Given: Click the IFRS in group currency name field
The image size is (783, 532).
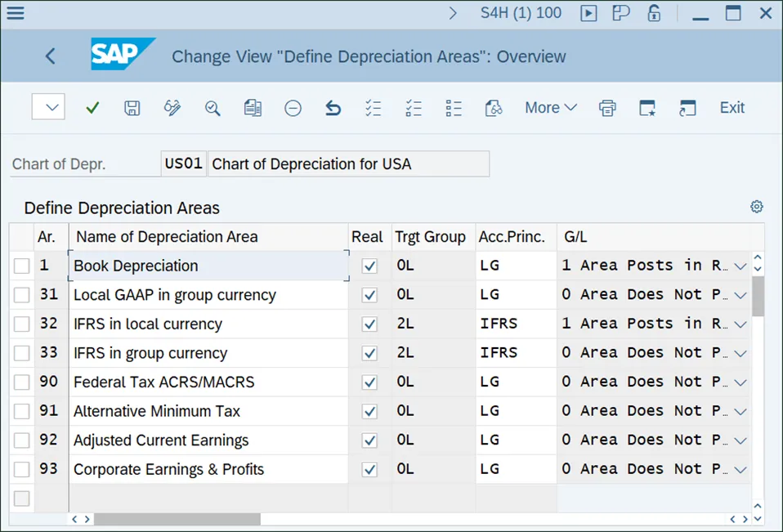Looking at the screenshot, I should tap(208, 354).
